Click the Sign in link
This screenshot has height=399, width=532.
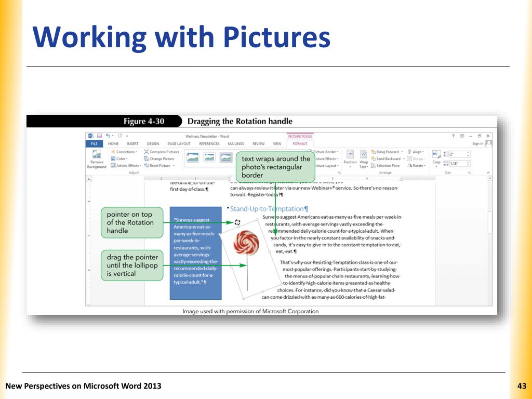[x=478, y=143]
